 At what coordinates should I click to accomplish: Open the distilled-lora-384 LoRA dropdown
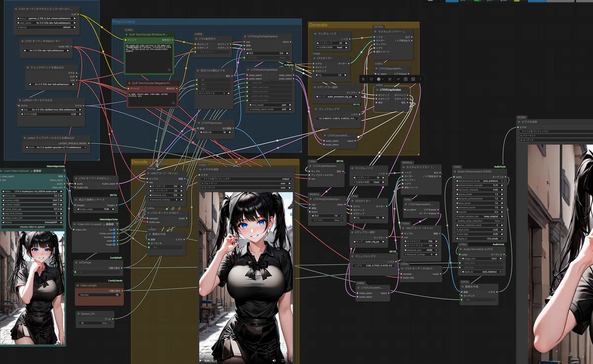point(51,110)
